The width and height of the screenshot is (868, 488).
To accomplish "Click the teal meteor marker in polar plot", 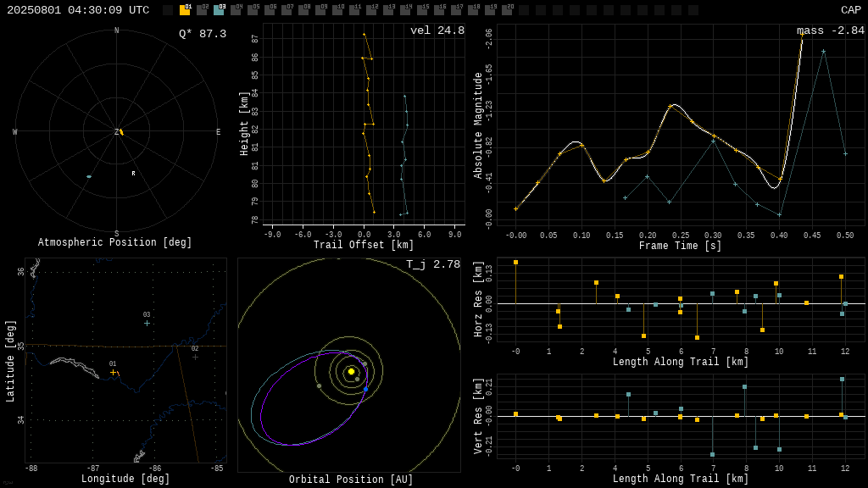I will click(88, 176).
